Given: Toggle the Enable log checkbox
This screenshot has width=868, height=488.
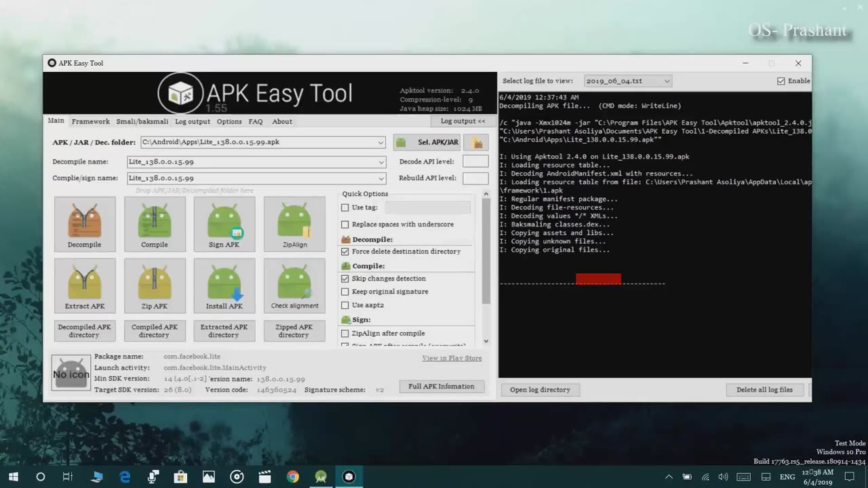Looking at the screenshot, I should (x=781, y=81).
